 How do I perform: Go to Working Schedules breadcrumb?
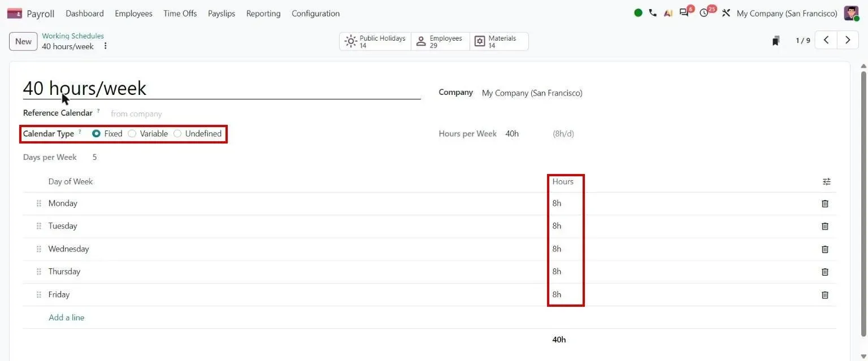[x=73, y=36]
